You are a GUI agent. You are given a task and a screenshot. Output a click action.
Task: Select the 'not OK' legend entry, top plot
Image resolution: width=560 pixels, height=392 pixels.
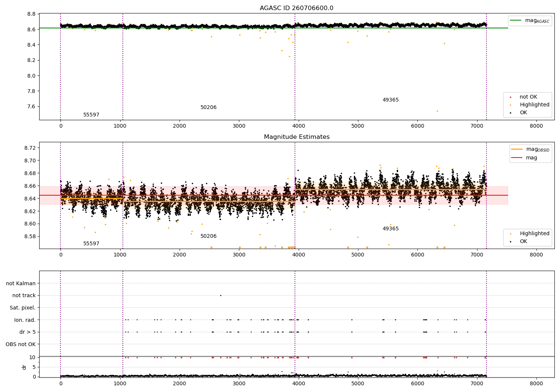click(528, 97)
